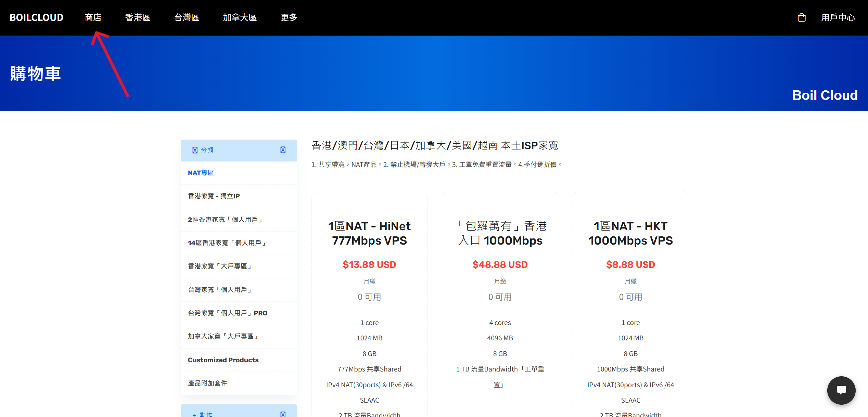Select 加拿大家寬「大戶專區」category
The width and height of the screenshot is (868, 417).
pyautogui.click(x=239, y=336)
